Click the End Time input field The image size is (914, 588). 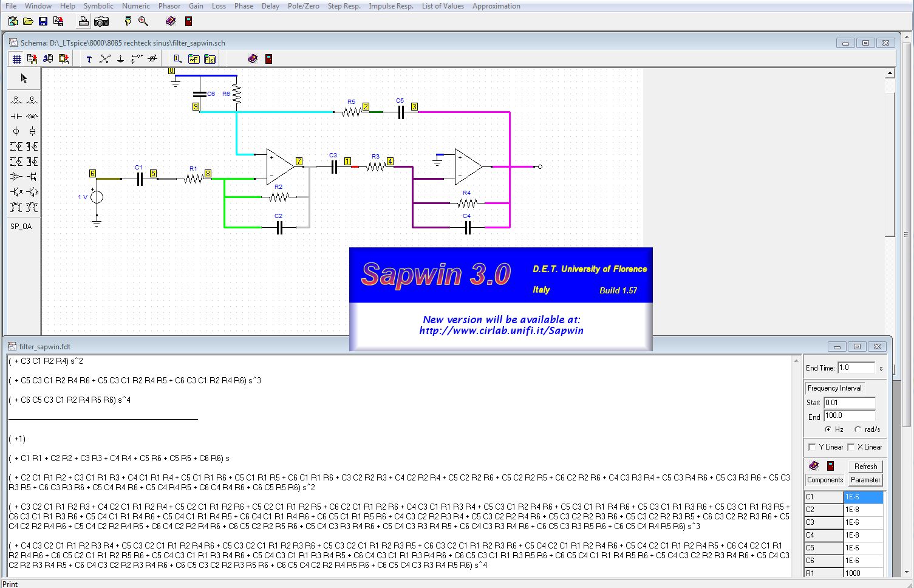(x=856, y=367)
